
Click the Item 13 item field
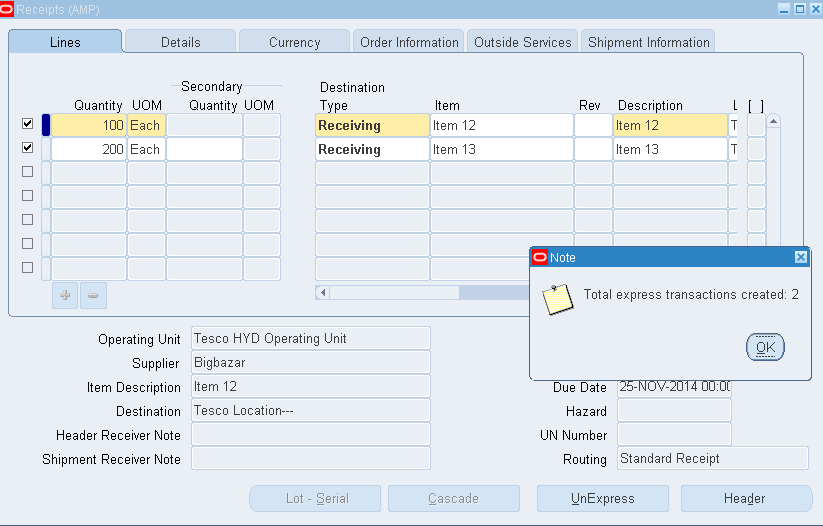pyautogui.click(x=502, y=149)
